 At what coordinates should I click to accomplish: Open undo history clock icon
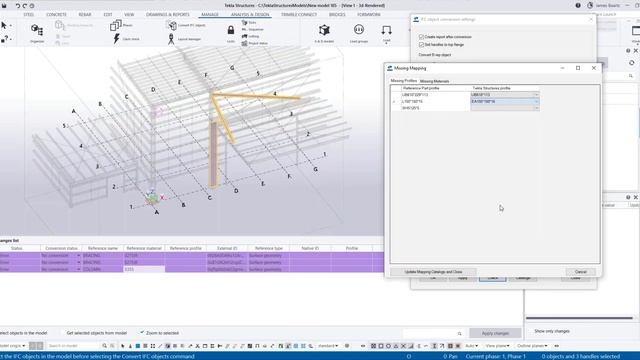tap(32, 6)
